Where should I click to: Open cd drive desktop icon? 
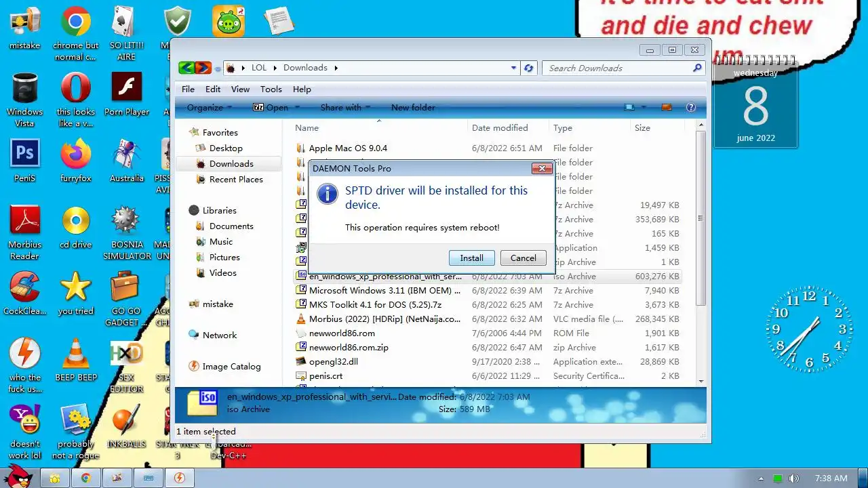click(x=75, y=228)
